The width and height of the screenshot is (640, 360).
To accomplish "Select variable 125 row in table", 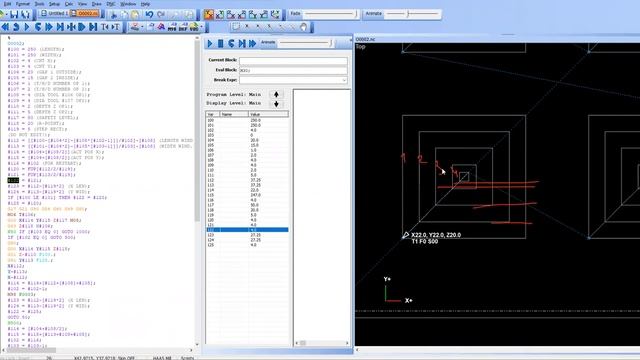I will click(247, 245).
